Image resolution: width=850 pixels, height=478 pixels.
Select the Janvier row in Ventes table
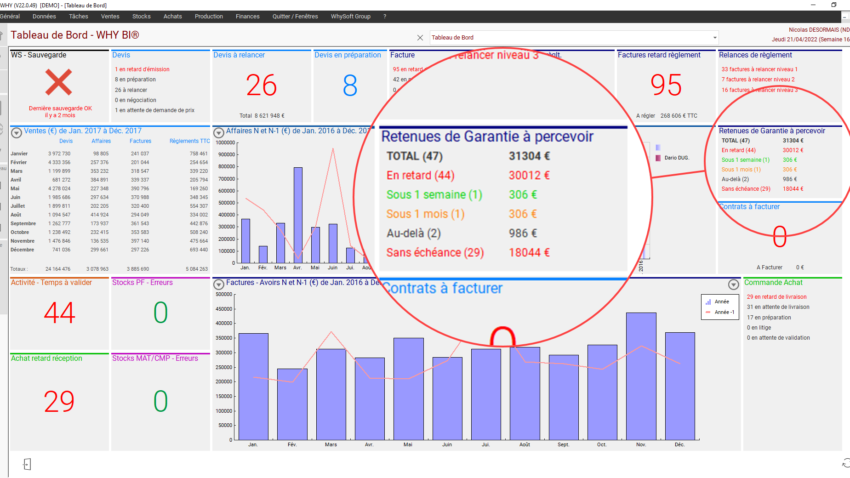click(x=109, y=154)
